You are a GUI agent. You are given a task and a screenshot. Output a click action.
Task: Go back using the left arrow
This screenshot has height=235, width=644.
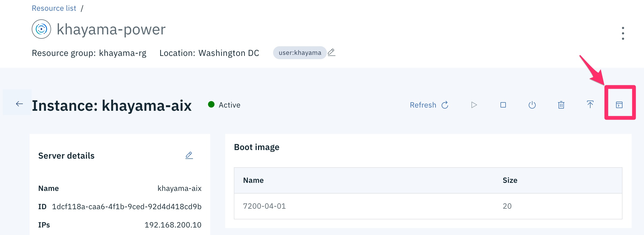[x=19, y=104]
